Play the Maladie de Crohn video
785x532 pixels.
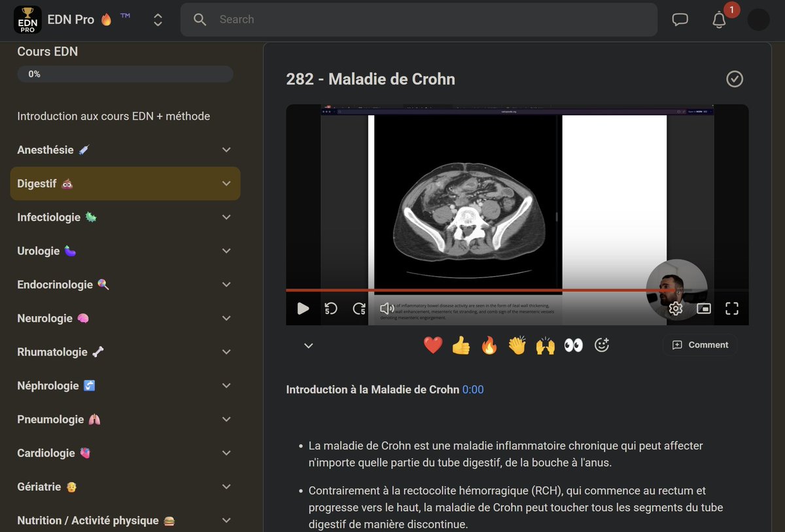tap(303, 308)
